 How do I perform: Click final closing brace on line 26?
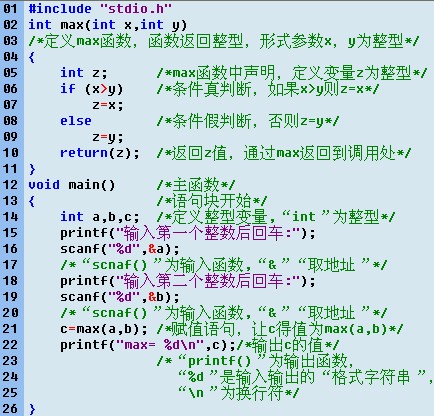click(32, 409)
